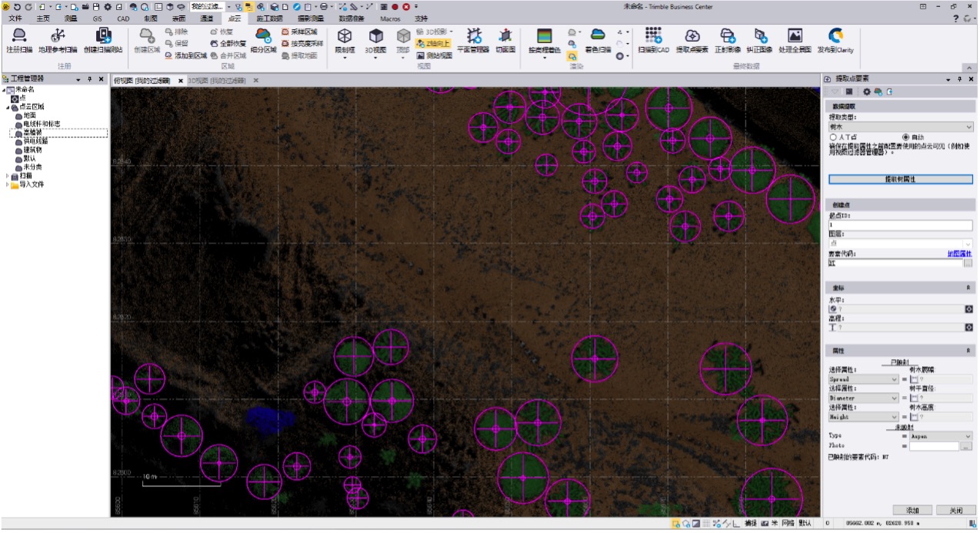Open the 按高程着色 color-by-elevation dropdown
Viewport: 980px width, 533px height.
click(545, 58)
